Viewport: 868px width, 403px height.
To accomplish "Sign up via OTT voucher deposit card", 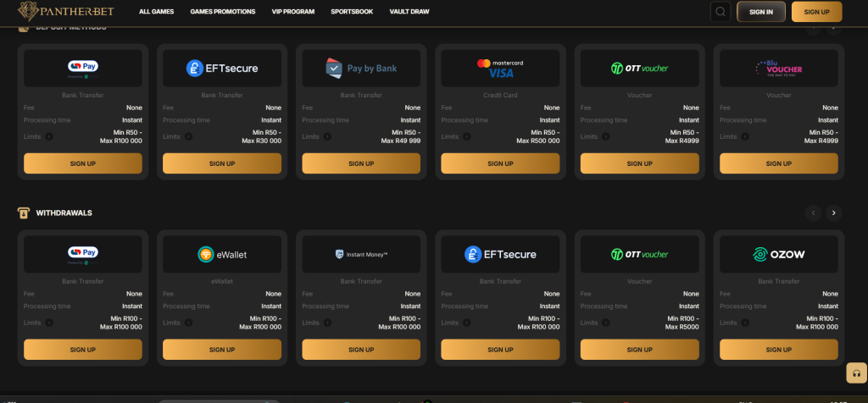I will pyautogui.click(x=639, y=163).
